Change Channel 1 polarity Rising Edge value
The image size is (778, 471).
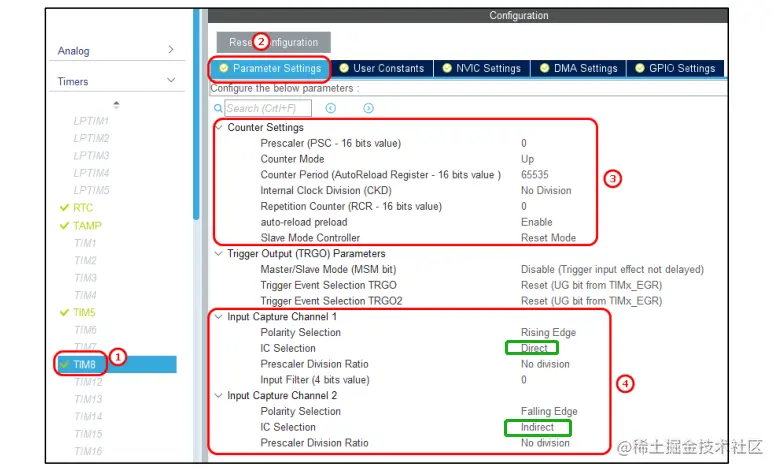click(548, 333)
